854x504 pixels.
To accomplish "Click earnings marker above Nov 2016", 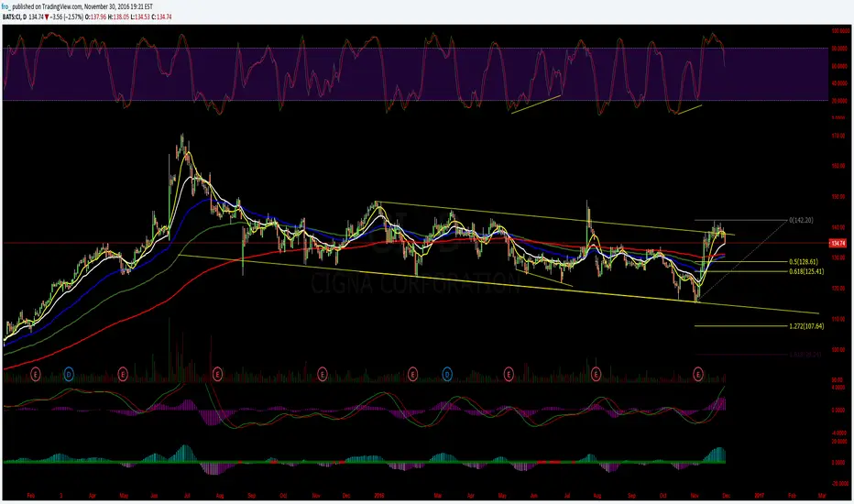I will pos(698,374).
